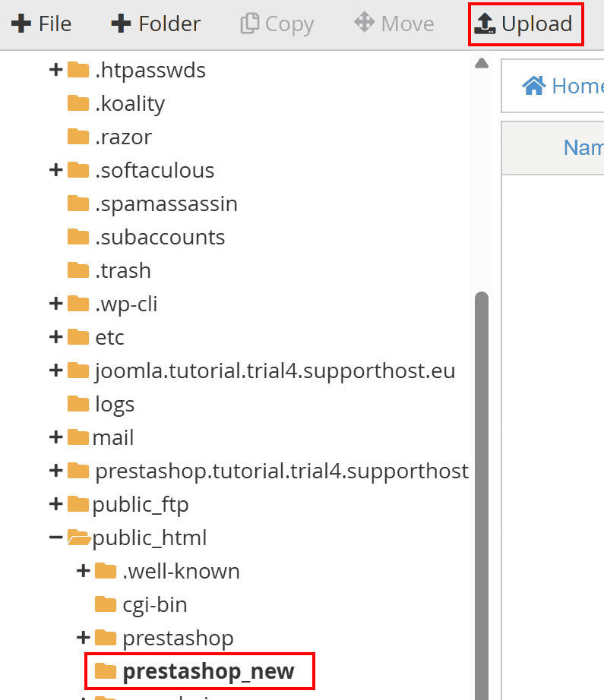The width and height of the screenshot is (604, 700).
Task: Expand the .htpasswds folder tree
Action: tap(55, 69)
